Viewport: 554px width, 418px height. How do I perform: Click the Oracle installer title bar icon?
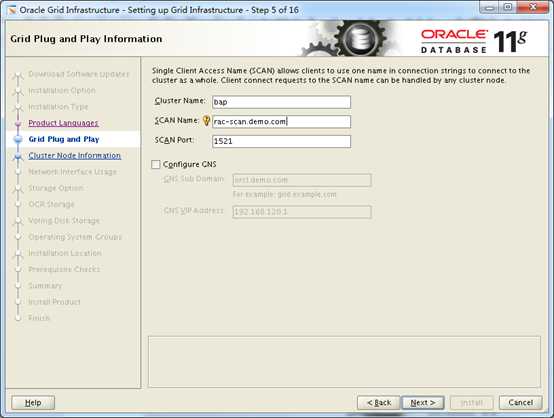pos(12,10)
